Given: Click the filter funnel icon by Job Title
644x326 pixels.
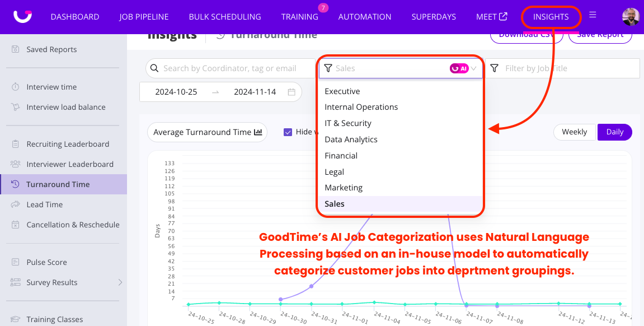Looking at the screenshot, I should (x=495, y=68).
